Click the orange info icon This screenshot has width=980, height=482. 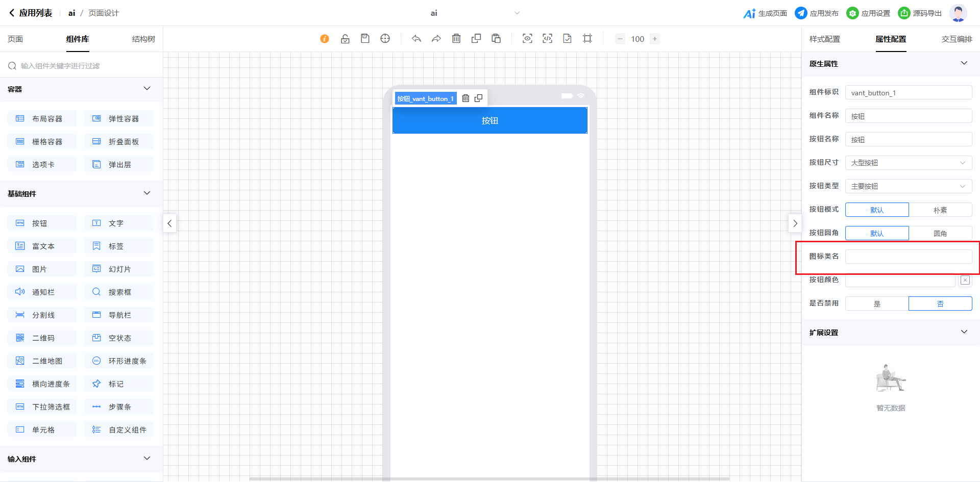[x=325, y=39]
